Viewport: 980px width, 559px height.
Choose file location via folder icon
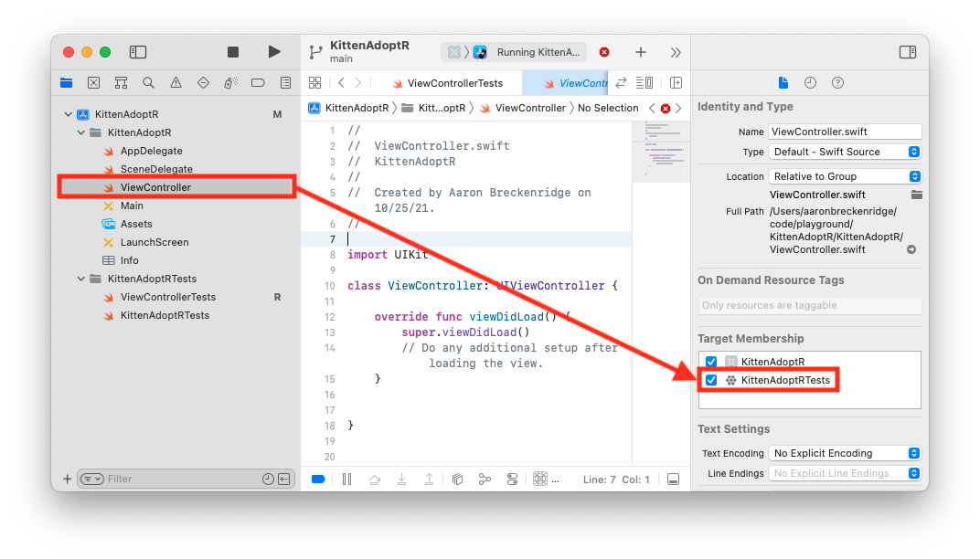pyautogui.click(x=916, y=195)
